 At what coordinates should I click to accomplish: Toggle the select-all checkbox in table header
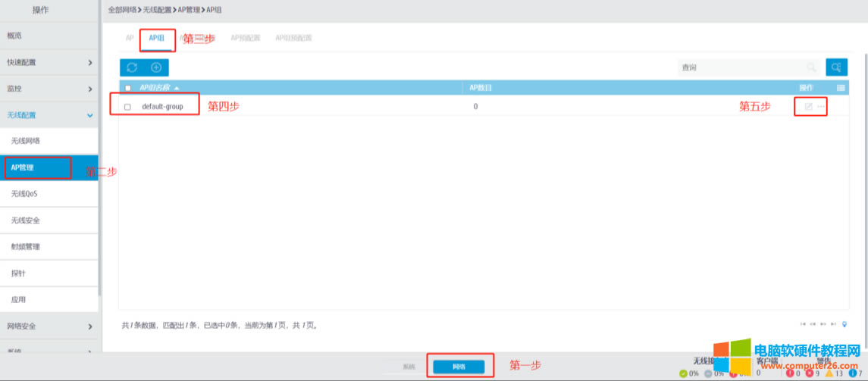(127, 88)
